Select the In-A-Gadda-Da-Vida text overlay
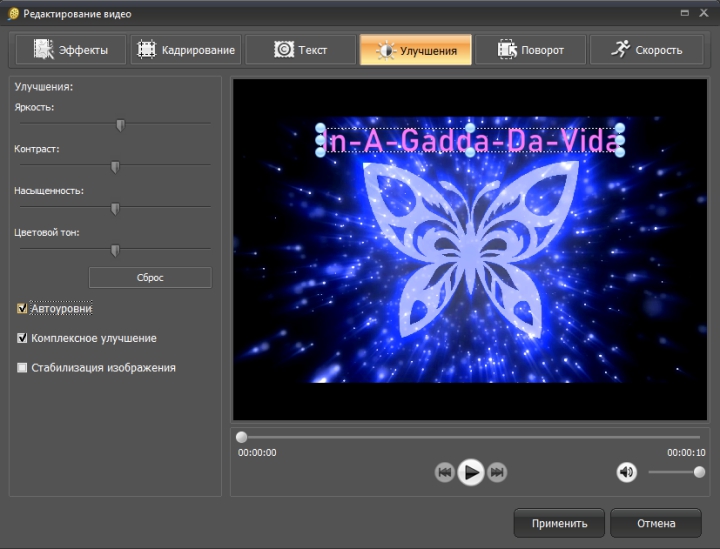720x549 pixels. [470, 142]
